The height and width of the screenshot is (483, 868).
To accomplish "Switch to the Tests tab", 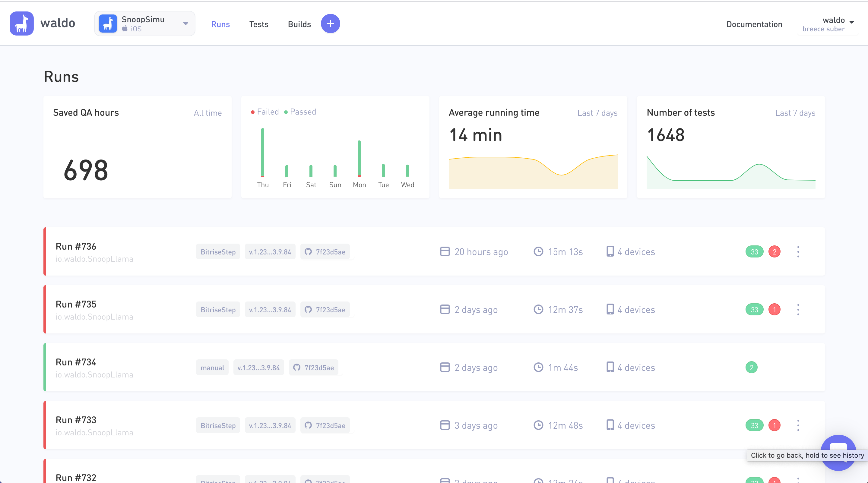I will coord(259,24).
